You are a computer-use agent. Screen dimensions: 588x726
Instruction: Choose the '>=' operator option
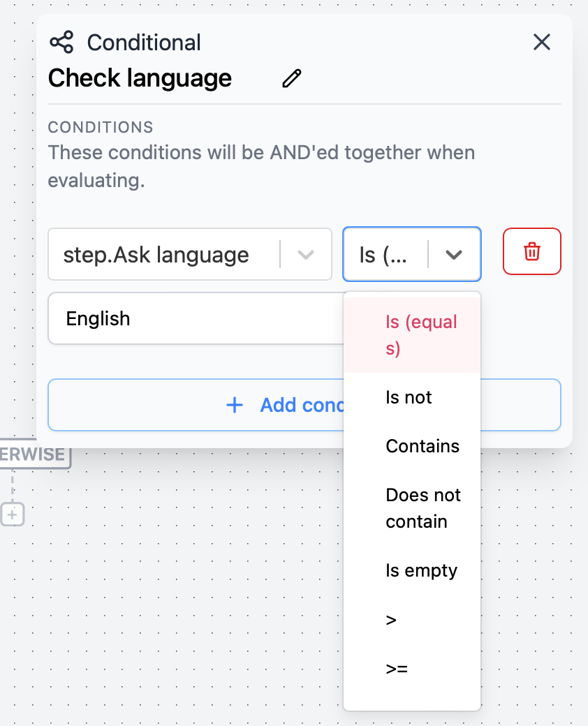[396, 668]
